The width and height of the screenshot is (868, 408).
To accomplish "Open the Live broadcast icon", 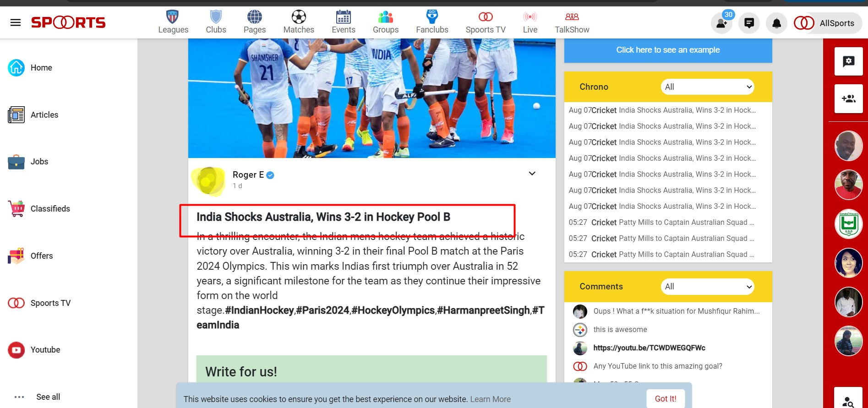I will 530,17.
